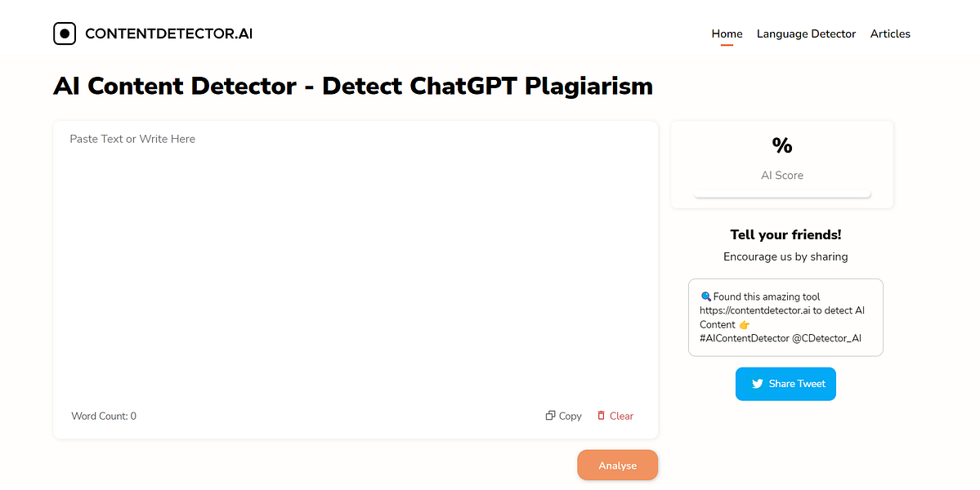Click the Copy icon above the word count area

click(x=551, y=416)
